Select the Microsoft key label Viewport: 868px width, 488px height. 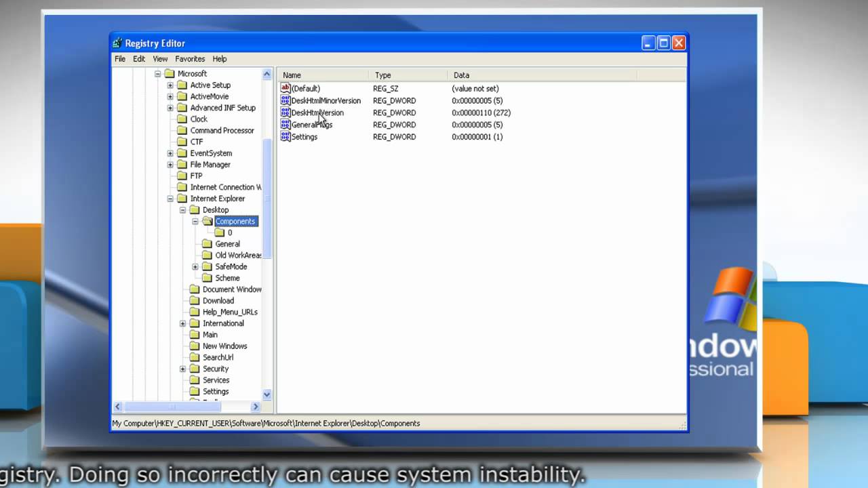tap(192, 74)
